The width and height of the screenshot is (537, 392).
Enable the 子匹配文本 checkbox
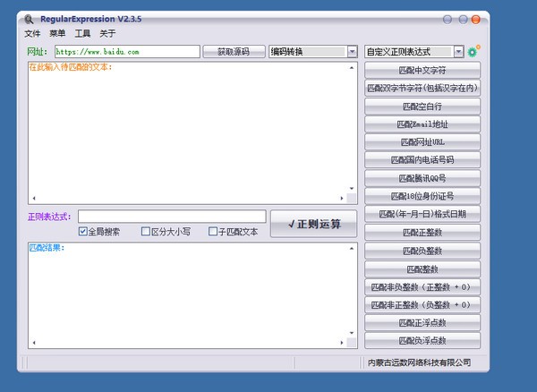(213, 232)
